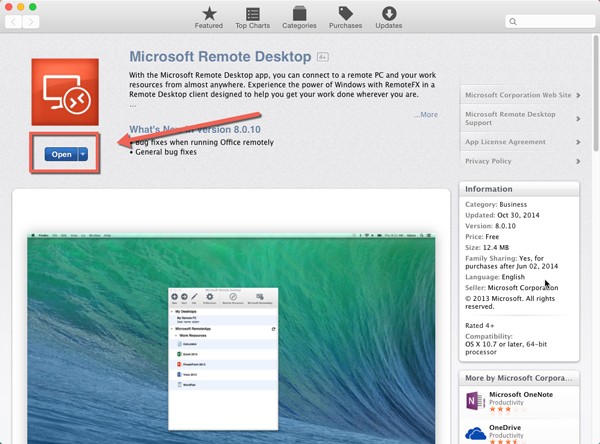
Task: Click the Microsoft OneNote app icon
Action: [x=475, y=401]
